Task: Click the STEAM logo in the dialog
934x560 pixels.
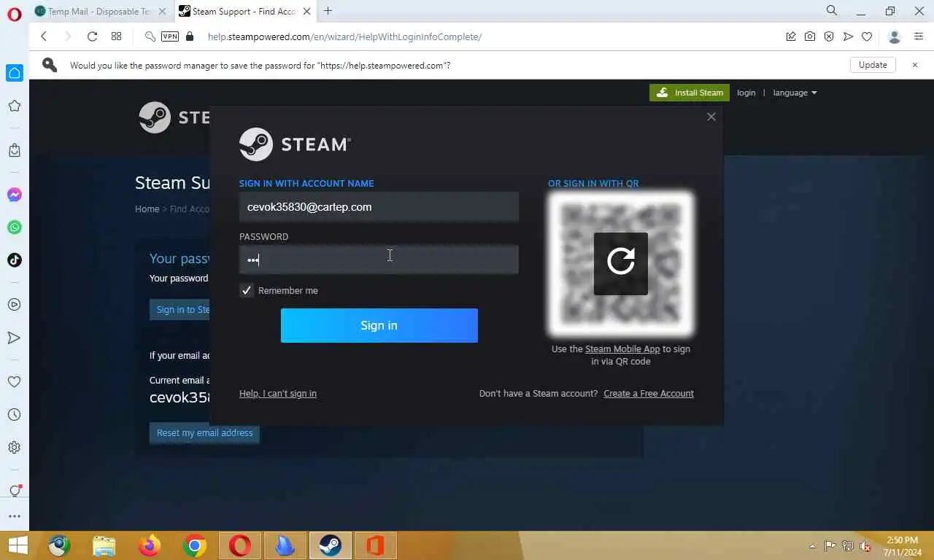Action: pyautogui.click(x=295, y=144)
